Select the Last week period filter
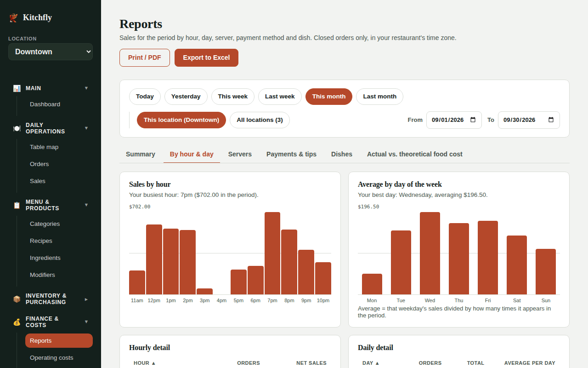The height and width of the screenshot is (368, 588). point(280,97)
